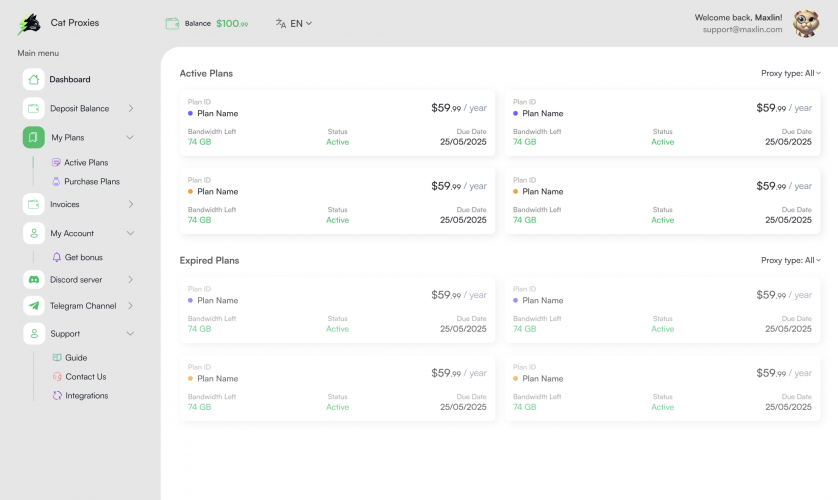Click the Invoices sidebar icon

pyautogui.click(x=34, y=204)
